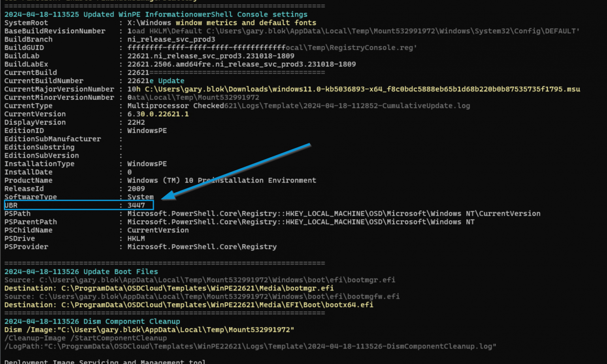Select the CurrentVersion 6.30.0.22621.1 value
This screenshot has height=364, width=607.
click(157, 114)
